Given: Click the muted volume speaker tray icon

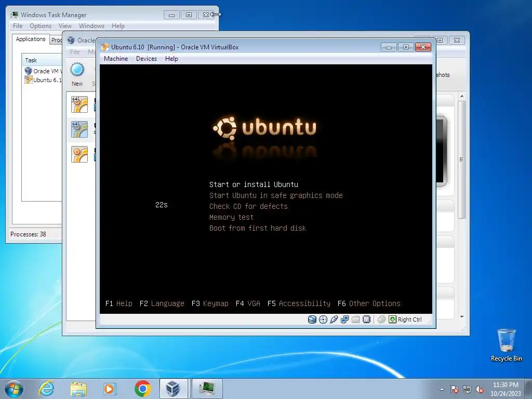Looking at the screenshot, I should [480, 390].
